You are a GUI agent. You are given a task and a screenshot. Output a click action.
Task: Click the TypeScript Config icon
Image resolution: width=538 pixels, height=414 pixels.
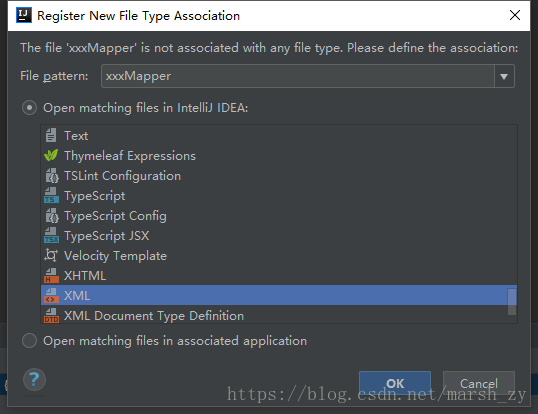click(x=51, y=216)
